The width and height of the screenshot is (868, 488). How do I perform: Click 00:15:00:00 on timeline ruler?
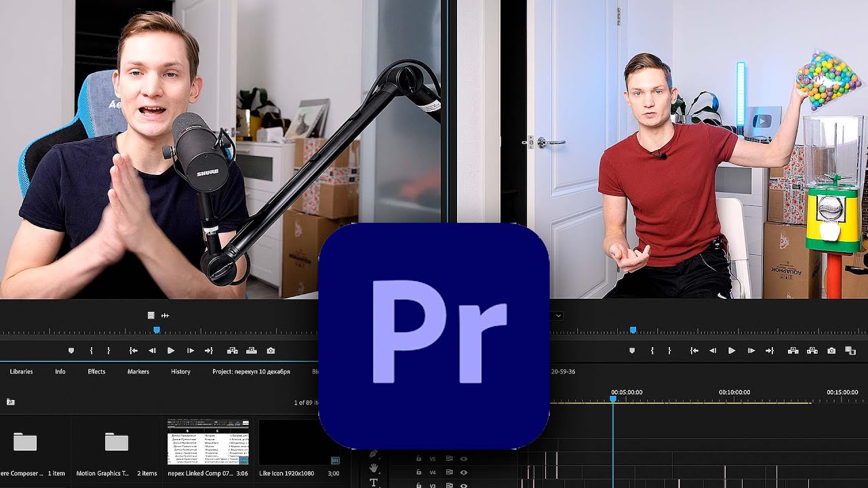[x=842, y=392]
